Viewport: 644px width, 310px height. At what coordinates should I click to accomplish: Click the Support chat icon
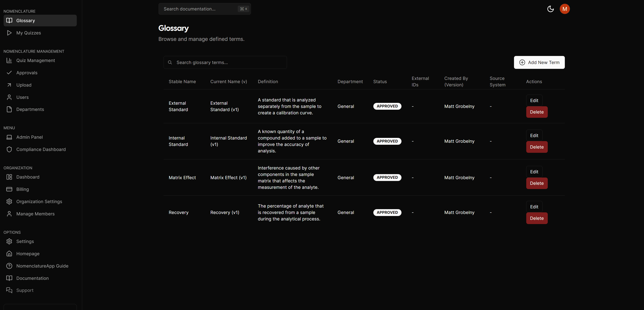click(x=9, y=290)
